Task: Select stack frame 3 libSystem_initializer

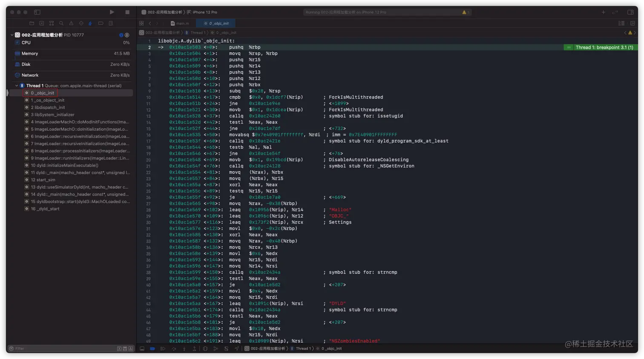Action: (71, 115)
